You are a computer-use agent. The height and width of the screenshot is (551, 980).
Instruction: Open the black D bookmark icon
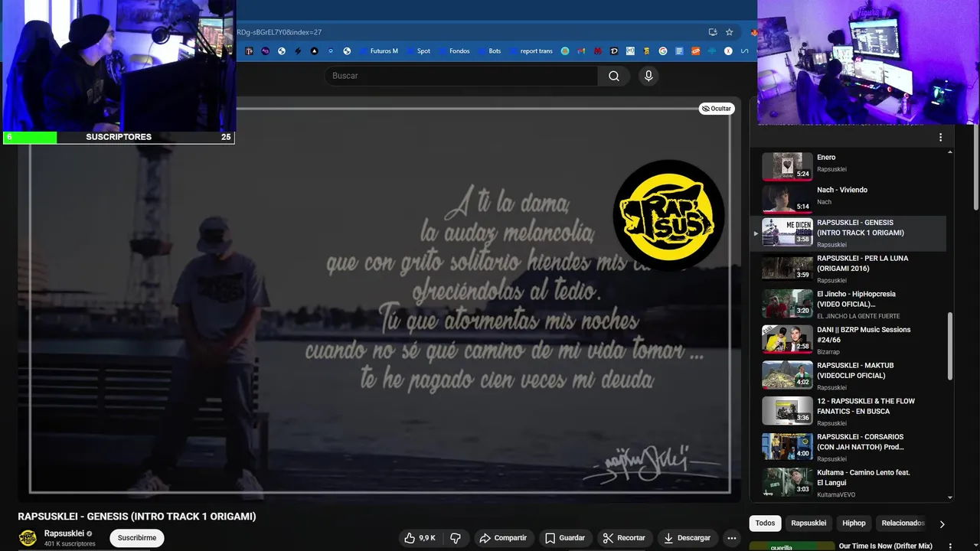click(614, 51)
